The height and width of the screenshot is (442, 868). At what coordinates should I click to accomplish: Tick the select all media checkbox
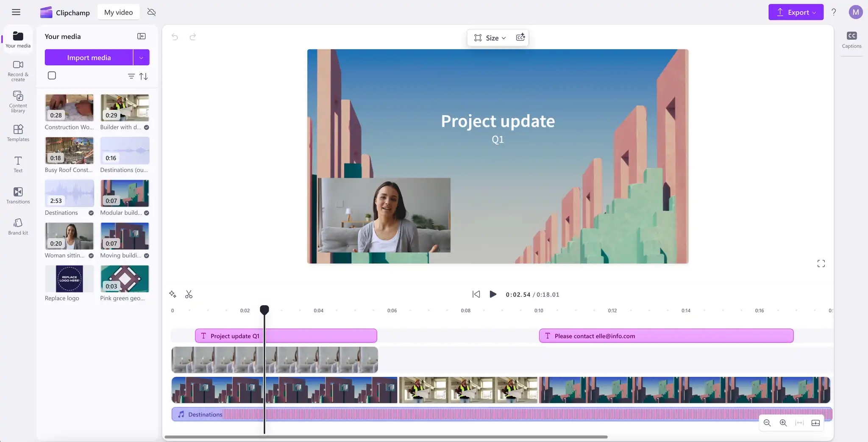tap(52, 75)
